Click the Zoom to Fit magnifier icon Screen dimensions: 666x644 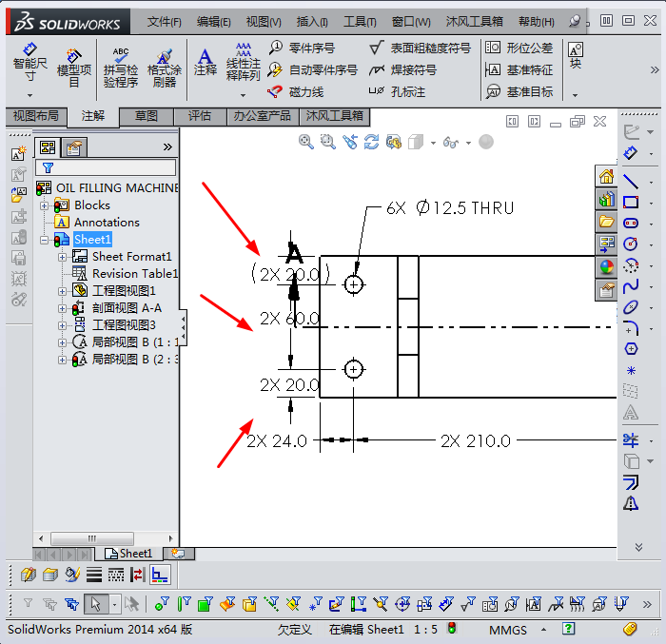click(306, 142)
